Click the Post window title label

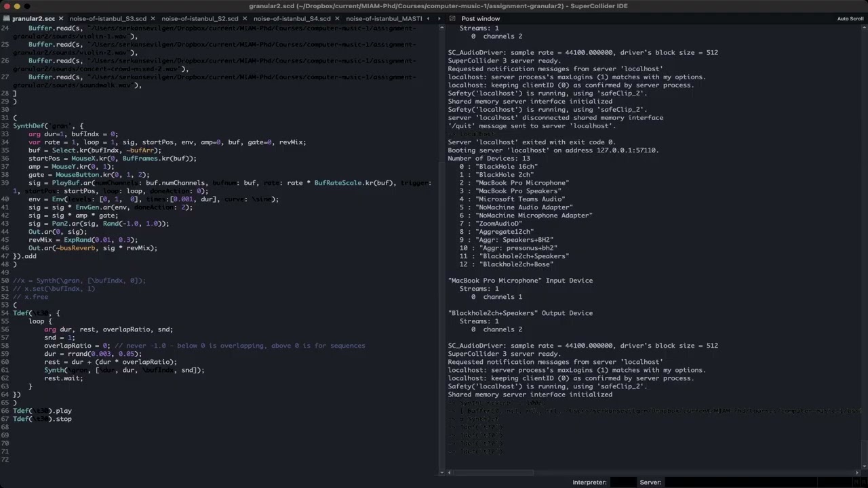480,18
